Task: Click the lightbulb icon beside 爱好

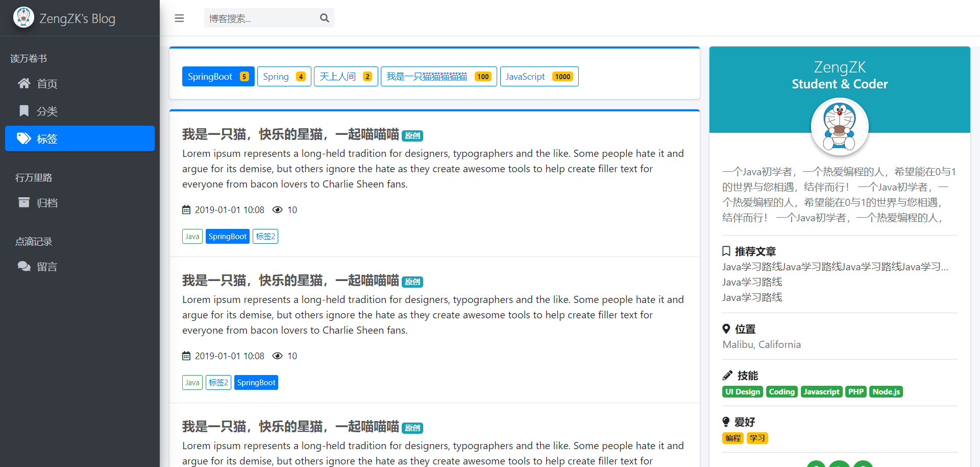Action: click(726, 422)
